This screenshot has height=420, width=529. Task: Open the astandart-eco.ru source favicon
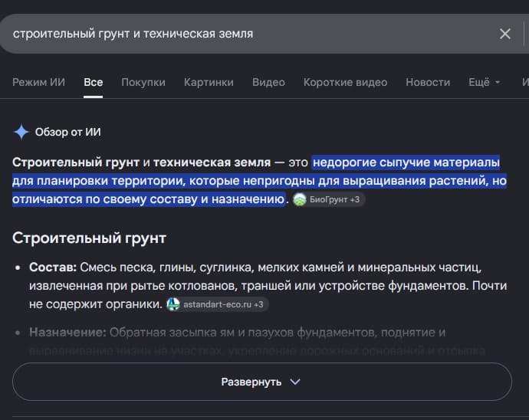[x=173, y=304]
